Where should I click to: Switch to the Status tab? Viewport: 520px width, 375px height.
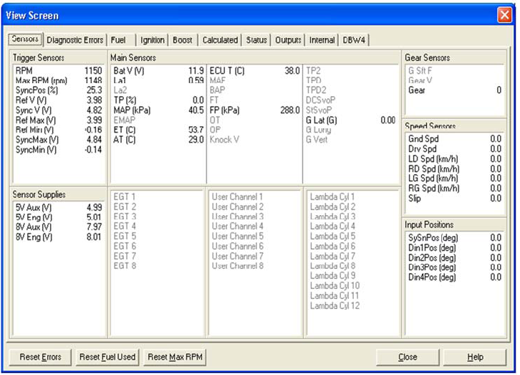pos(256,40)
